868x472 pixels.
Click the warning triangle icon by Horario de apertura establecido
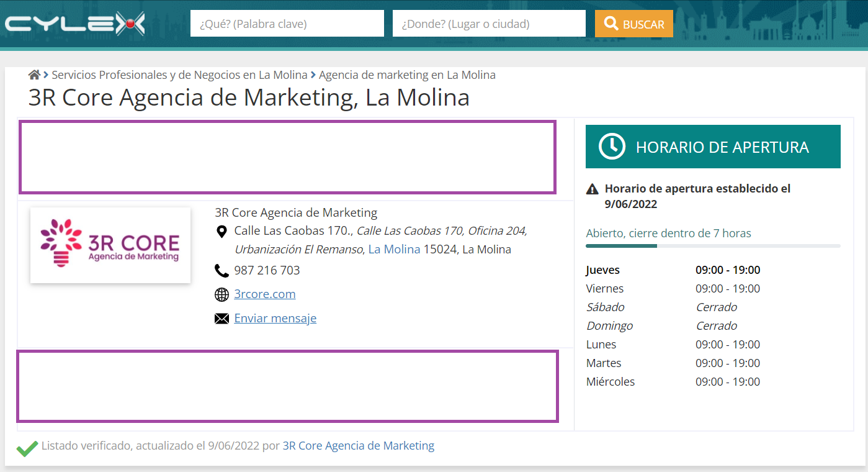(x=593, y=189)
